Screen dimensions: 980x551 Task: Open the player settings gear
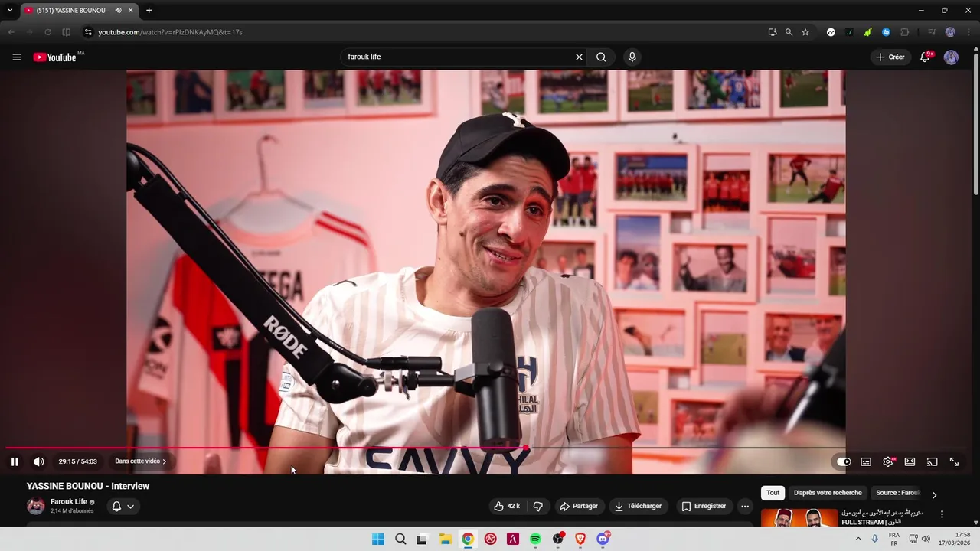tap(888, 461)
